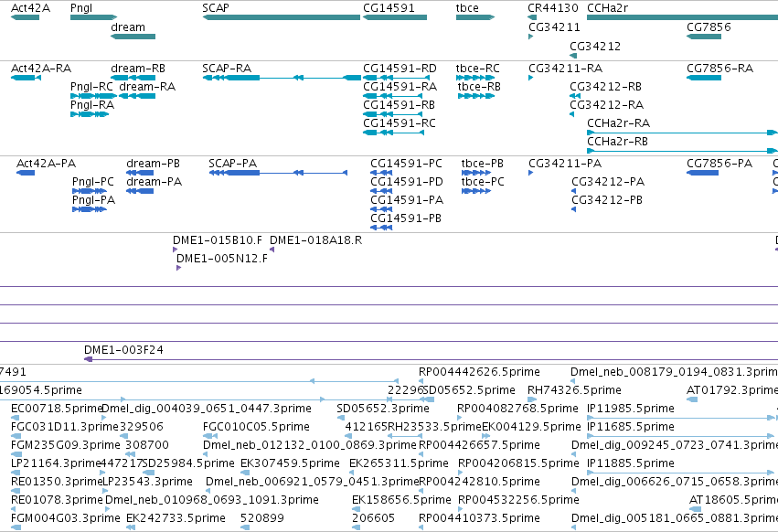The height and width of the screenshot is (532, 778).
Task: Click the Pngl gene label
Action: coord(80,8)
